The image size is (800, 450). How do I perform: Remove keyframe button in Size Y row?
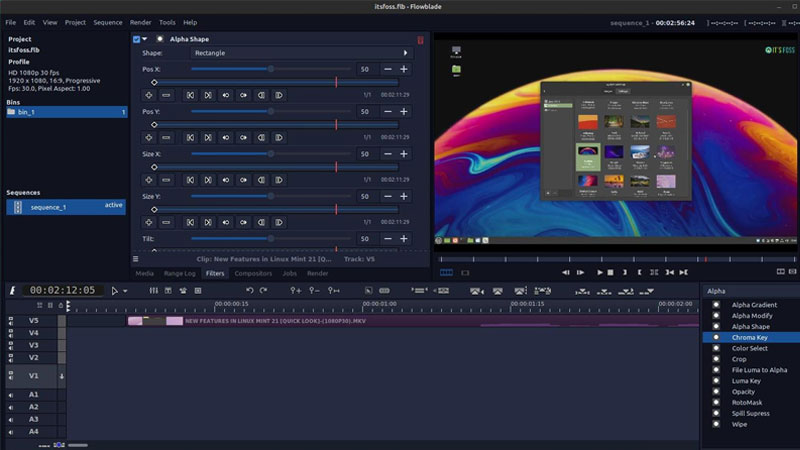pos(166,222)
